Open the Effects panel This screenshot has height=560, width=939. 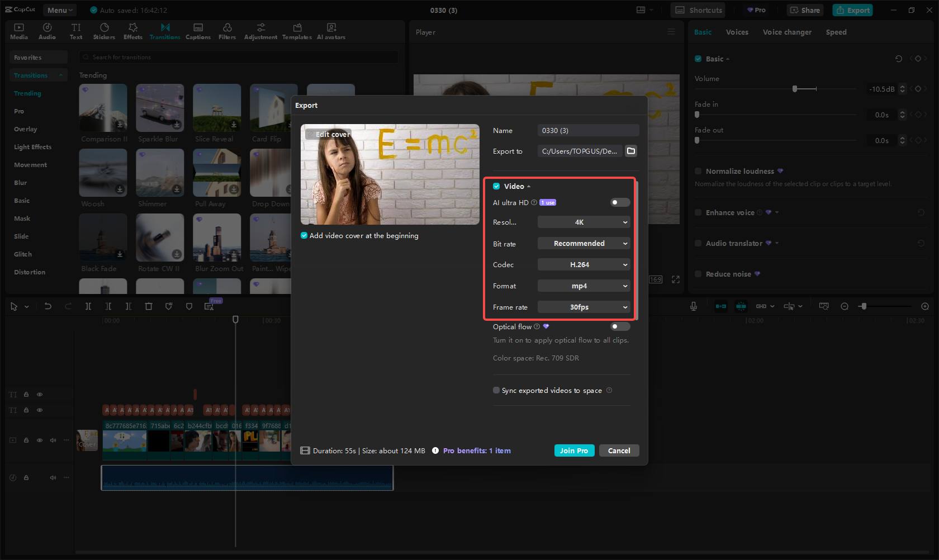pos(132,31)
